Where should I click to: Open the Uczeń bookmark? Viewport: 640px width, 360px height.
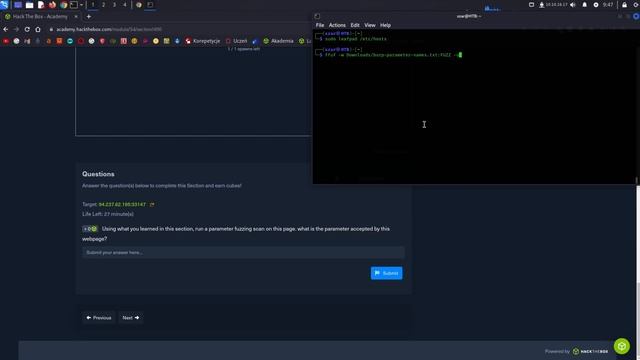coord(236,41)
